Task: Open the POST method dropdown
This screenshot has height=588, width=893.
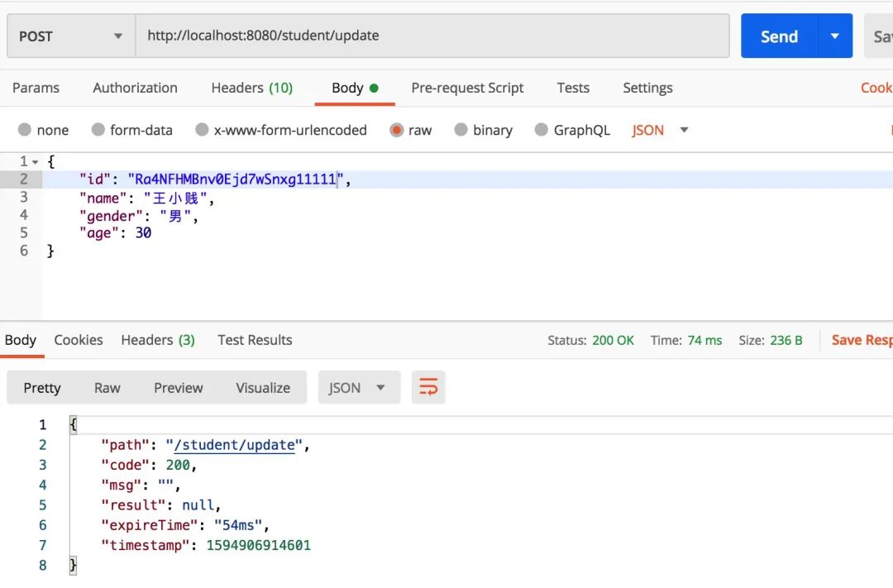Action: 71,36
